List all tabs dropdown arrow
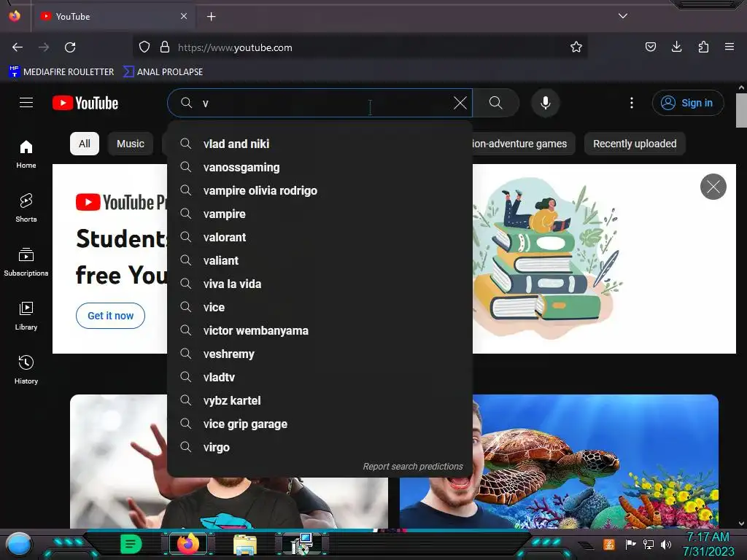747x560 pixels. (623, 16)
